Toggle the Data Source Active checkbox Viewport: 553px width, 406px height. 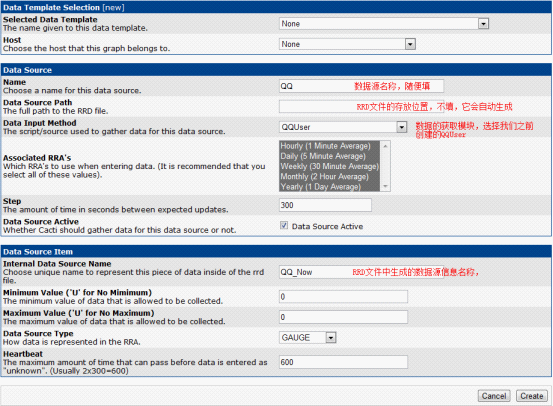pyautogui.click(x=284, y=225)
